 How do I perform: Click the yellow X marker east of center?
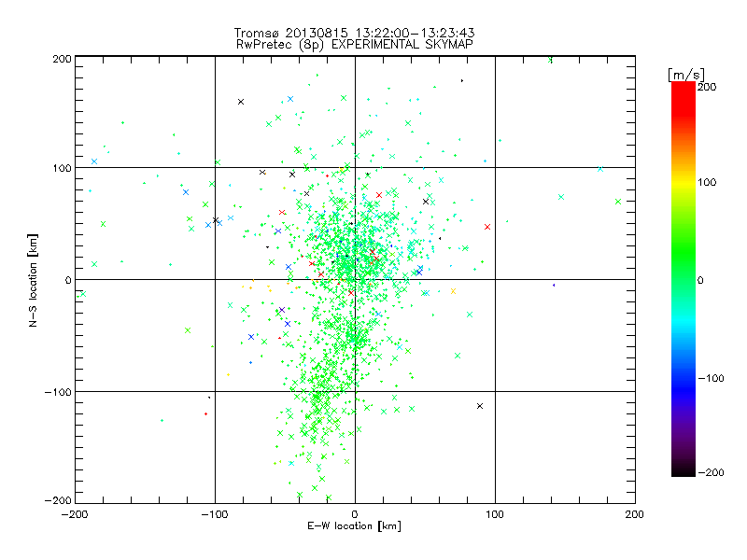pos(453,291)
